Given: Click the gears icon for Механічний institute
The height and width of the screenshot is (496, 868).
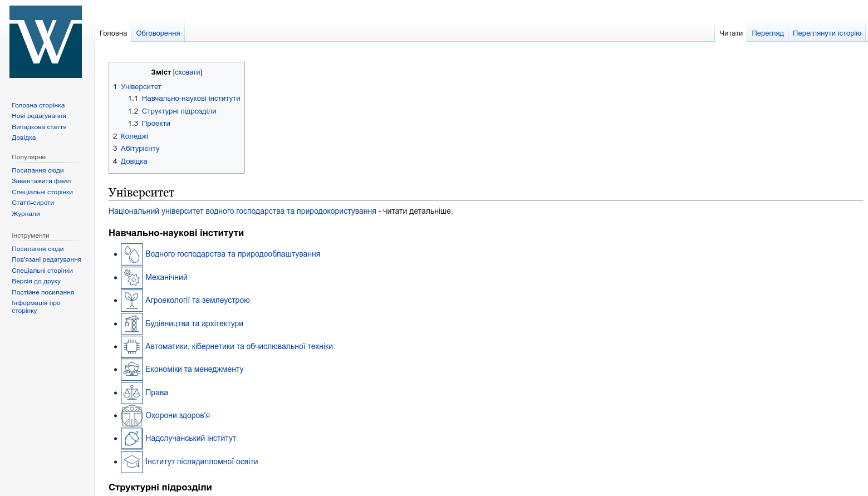Looking at the screenshot, I should point(131,277).
